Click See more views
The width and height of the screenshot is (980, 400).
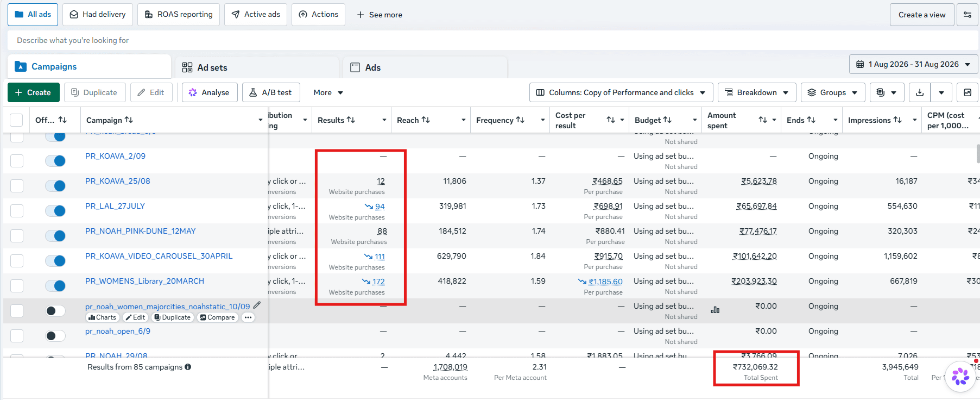pyautogui.click(x=380, y=15)
